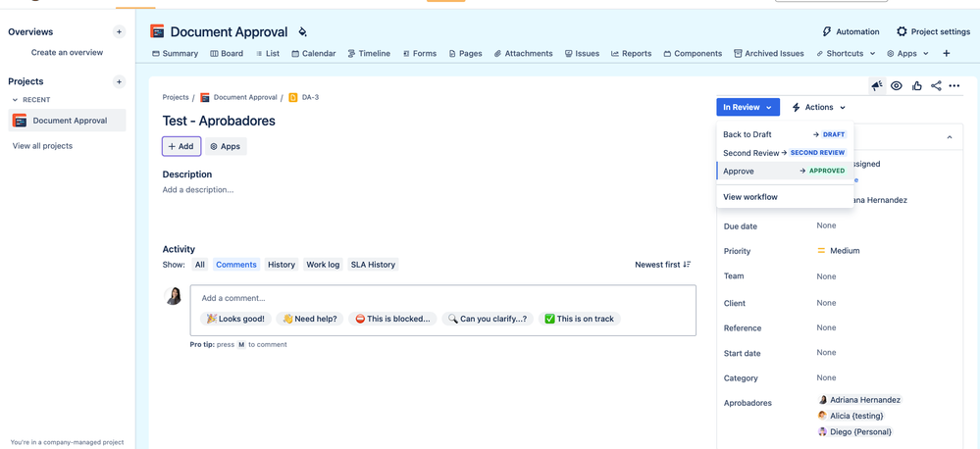The image size is (980, 449).
Task: Expand the Shortcuts dropdown
Action: (846, 54)
